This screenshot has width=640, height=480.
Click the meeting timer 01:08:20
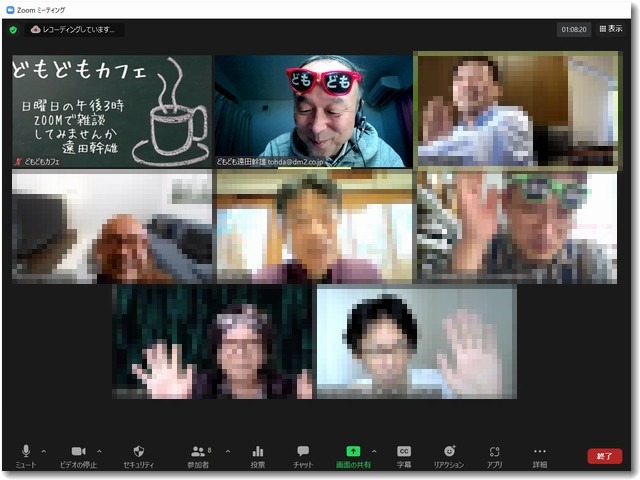pyautogui.click(x=574, y=29)
